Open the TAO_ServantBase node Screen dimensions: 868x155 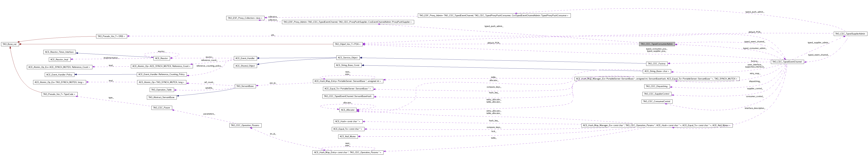point(245,86)
